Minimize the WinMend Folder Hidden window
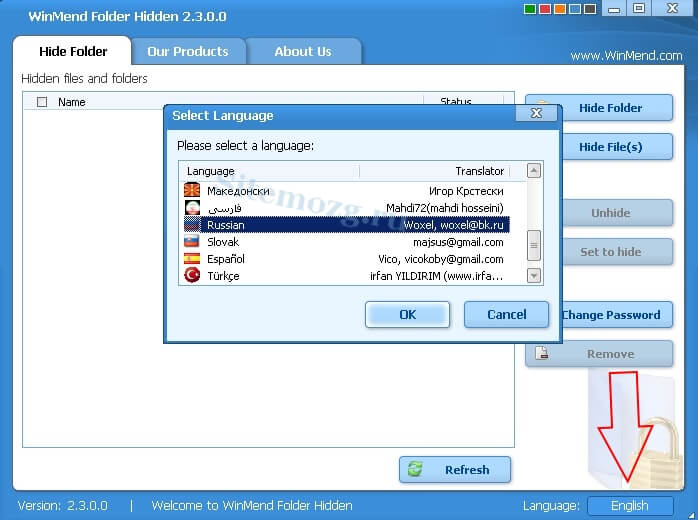The image size is (698, 520). [614, 8]
